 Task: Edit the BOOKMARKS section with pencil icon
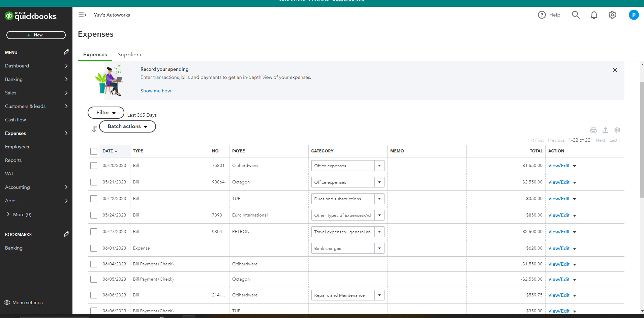66,234
